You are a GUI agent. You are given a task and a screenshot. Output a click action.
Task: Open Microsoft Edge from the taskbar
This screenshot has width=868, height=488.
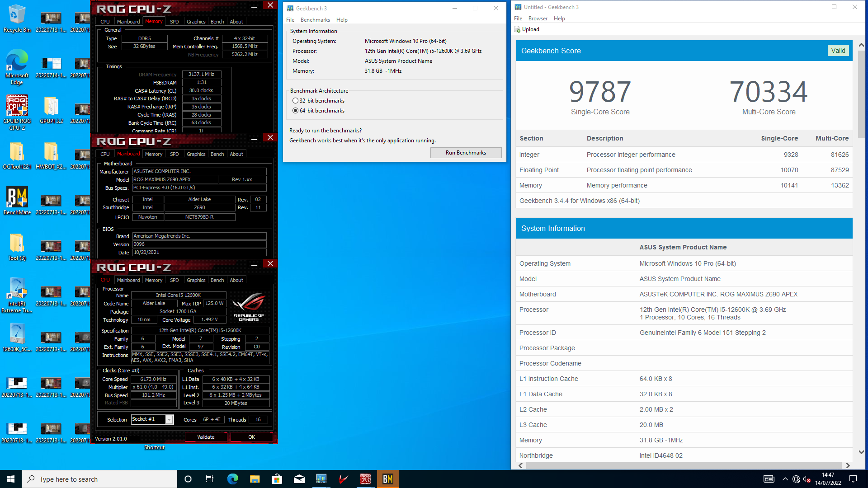tap(232, 479)
